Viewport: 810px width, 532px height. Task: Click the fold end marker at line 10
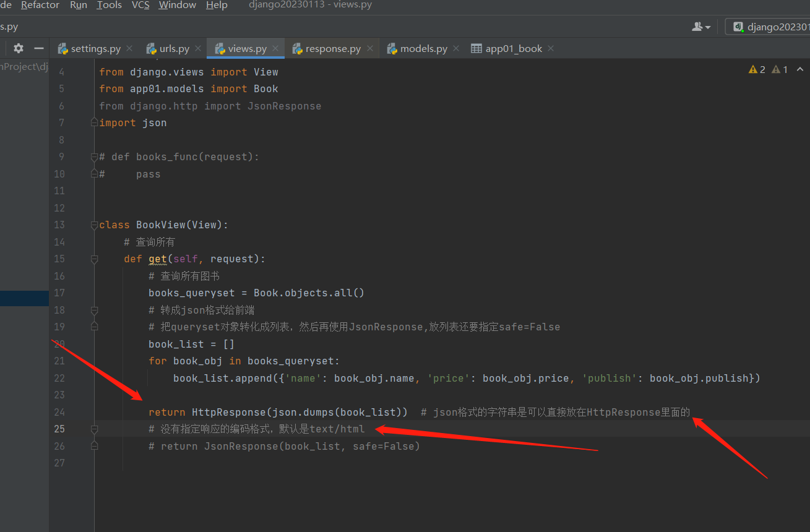(95, 174)
